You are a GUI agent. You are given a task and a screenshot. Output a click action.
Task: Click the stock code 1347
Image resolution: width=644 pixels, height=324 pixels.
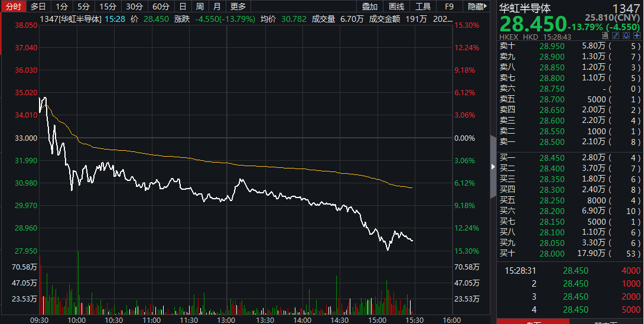626,9
